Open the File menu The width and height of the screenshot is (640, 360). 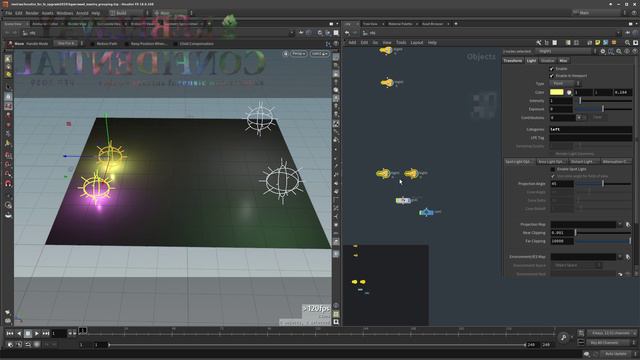pos(9,13)
